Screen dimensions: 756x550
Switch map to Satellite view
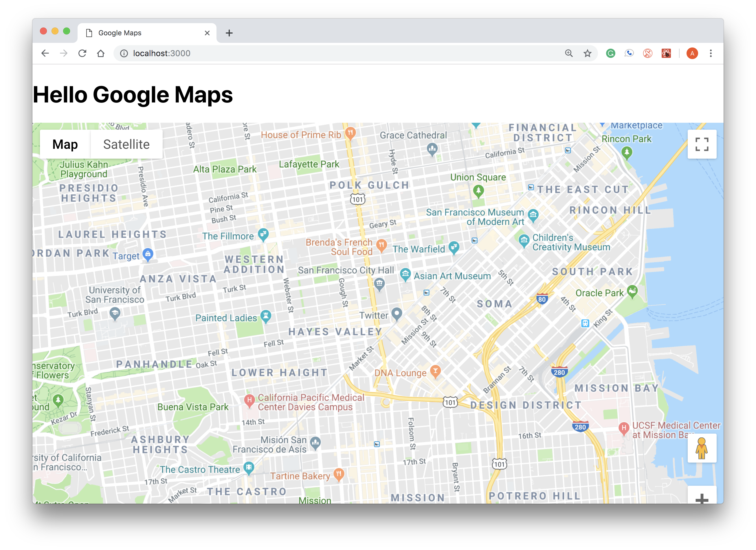126,144
